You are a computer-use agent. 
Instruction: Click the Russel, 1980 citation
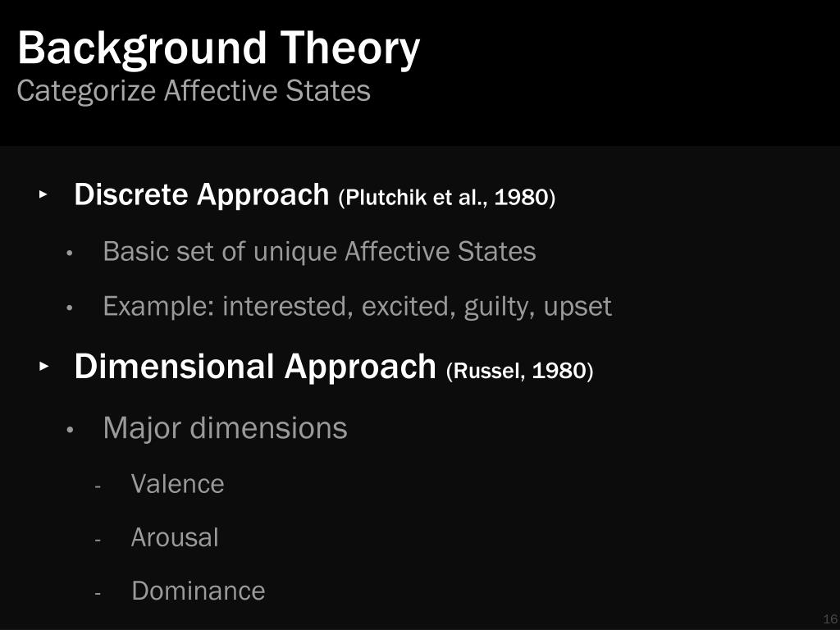519,371
